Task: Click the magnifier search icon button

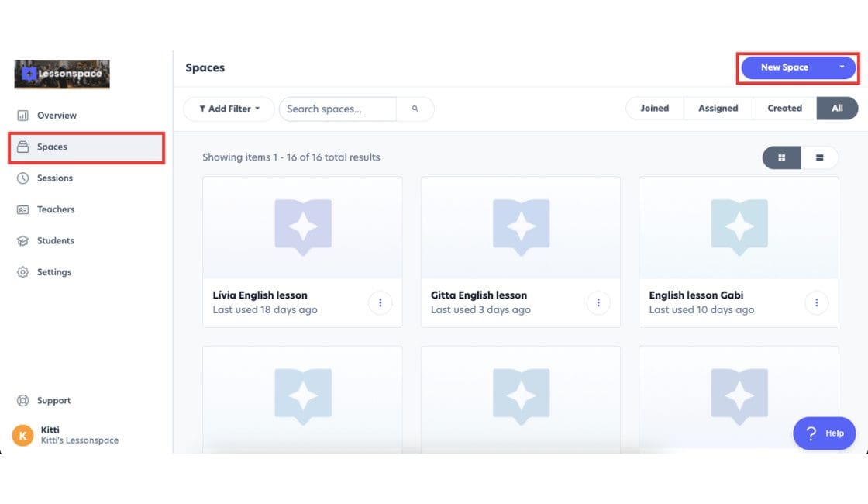Action: click(415, 109)
